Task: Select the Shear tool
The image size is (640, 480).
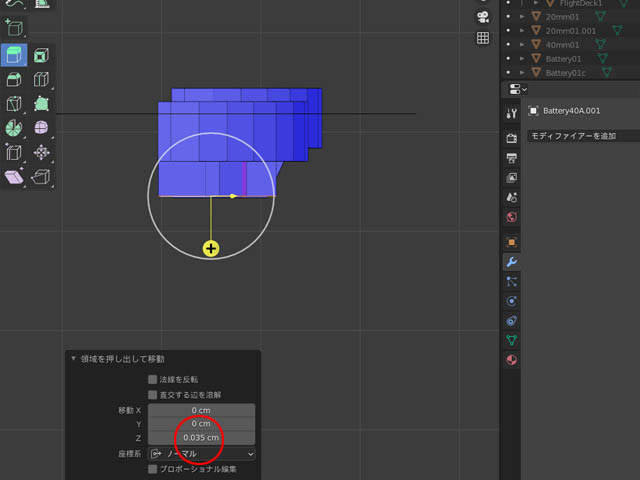Action: click(14, 177)
